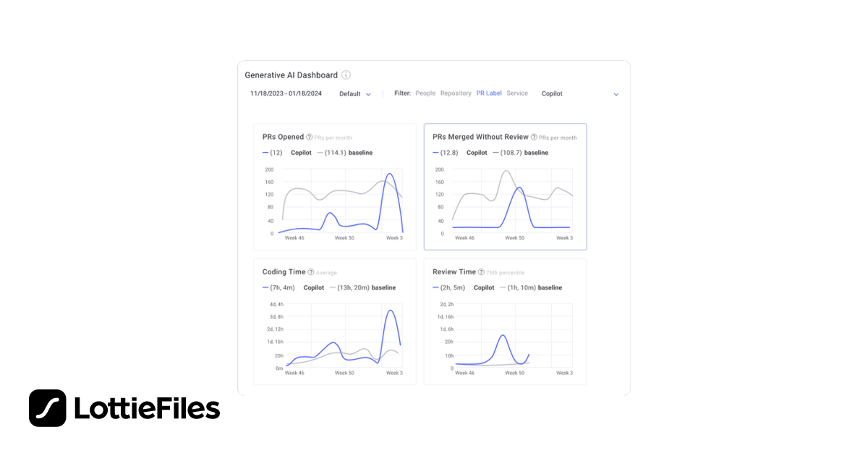868x456 pixels.
Task: Select the People filter tab
Action: [425, 93]
